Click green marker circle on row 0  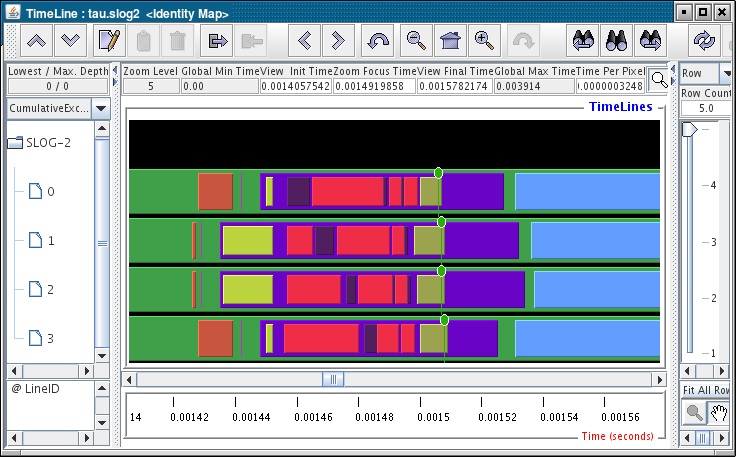[x=438, y=173]
